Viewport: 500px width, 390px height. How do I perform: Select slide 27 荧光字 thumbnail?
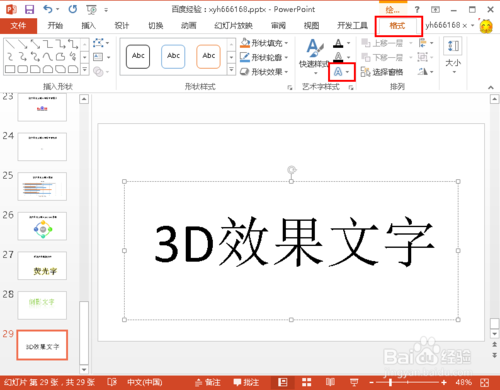pyautogui.click(x=42, y=265)
